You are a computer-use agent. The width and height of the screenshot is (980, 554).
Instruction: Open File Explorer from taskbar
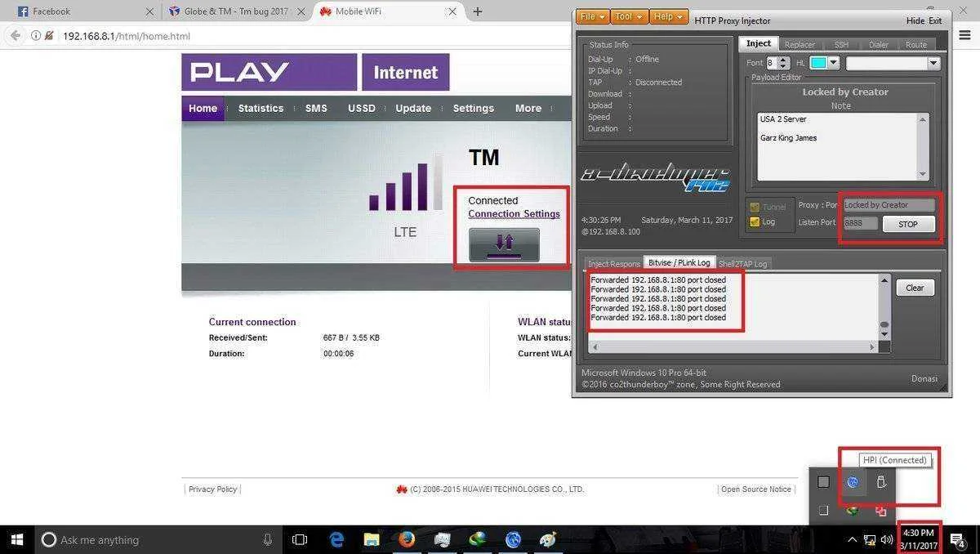[x=372, y=539]
